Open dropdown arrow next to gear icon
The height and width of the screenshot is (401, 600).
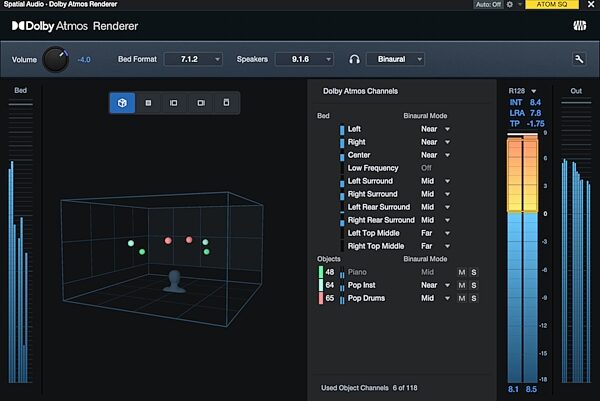520,5
